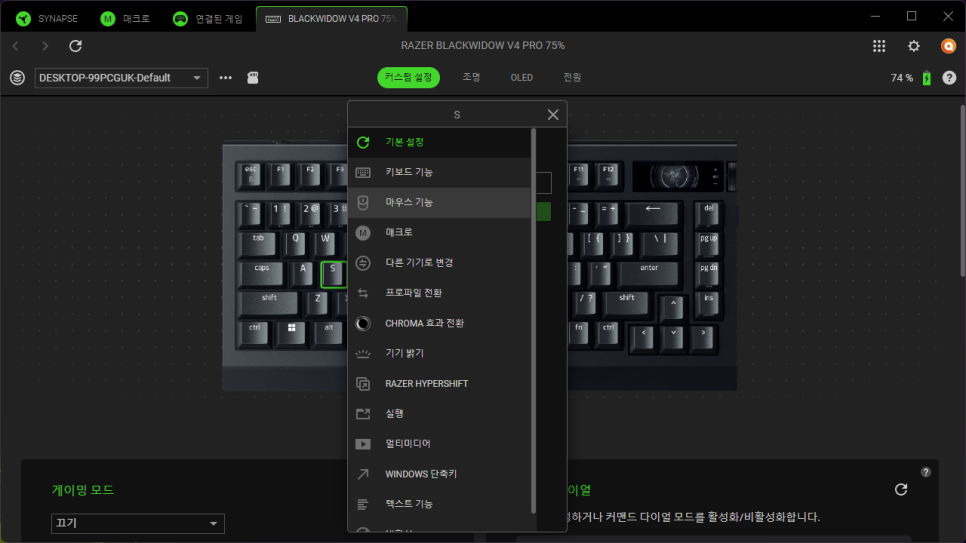Choose CHROMA 효과 전환 option
This screenshot has height=543, width=966.
pyautogui.click(x=439, y=324)
